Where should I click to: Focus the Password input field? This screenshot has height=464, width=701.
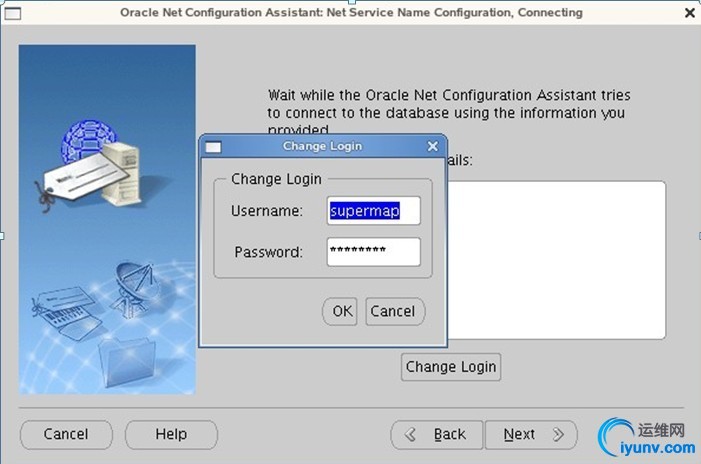(373, 252)
